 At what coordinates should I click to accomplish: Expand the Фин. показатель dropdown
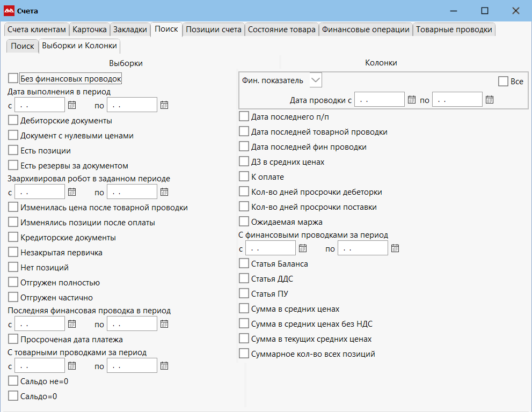(316, 80)
